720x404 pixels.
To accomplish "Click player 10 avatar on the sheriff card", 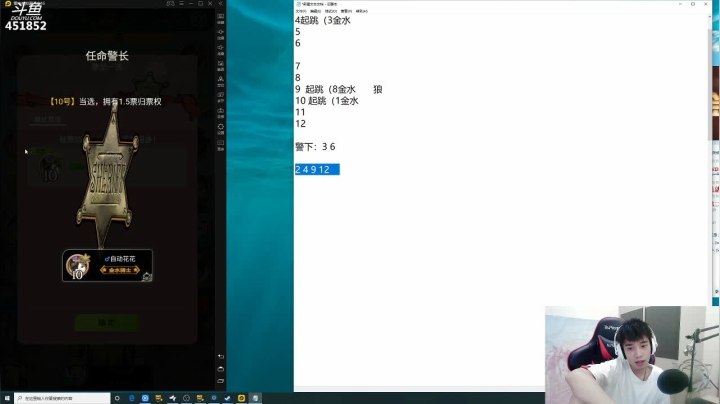I will (78, 266).
